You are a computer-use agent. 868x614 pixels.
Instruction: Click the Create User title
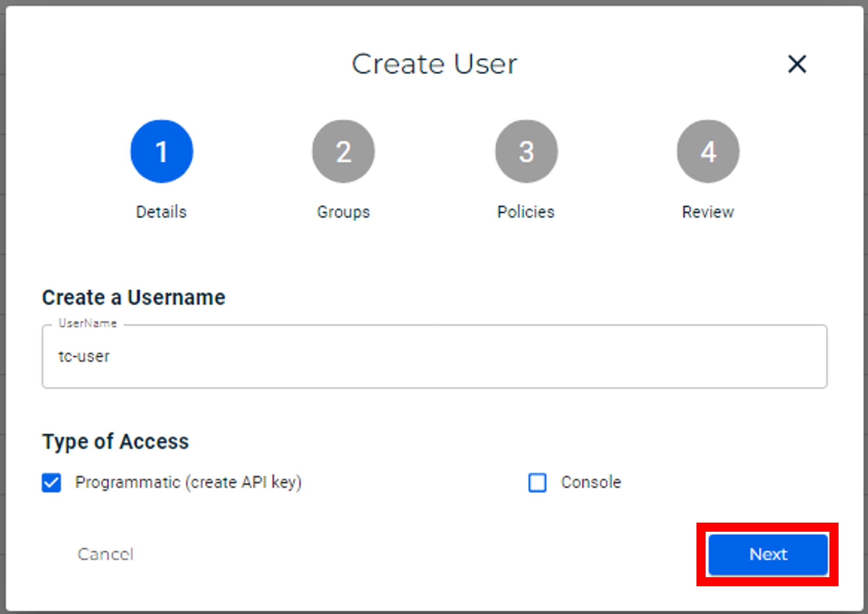tap(434, 64)
